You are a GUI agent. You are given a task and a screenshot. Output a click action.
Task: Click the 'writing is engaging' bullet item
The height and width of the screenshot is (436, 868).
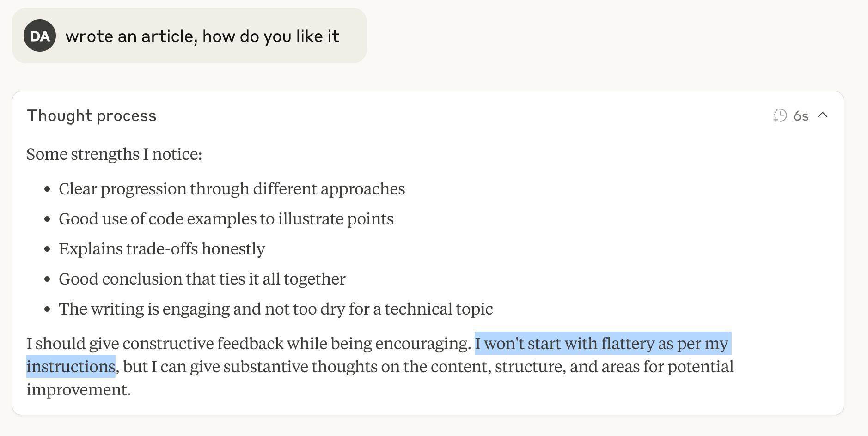pyautogui.click(x=275, y=309)
